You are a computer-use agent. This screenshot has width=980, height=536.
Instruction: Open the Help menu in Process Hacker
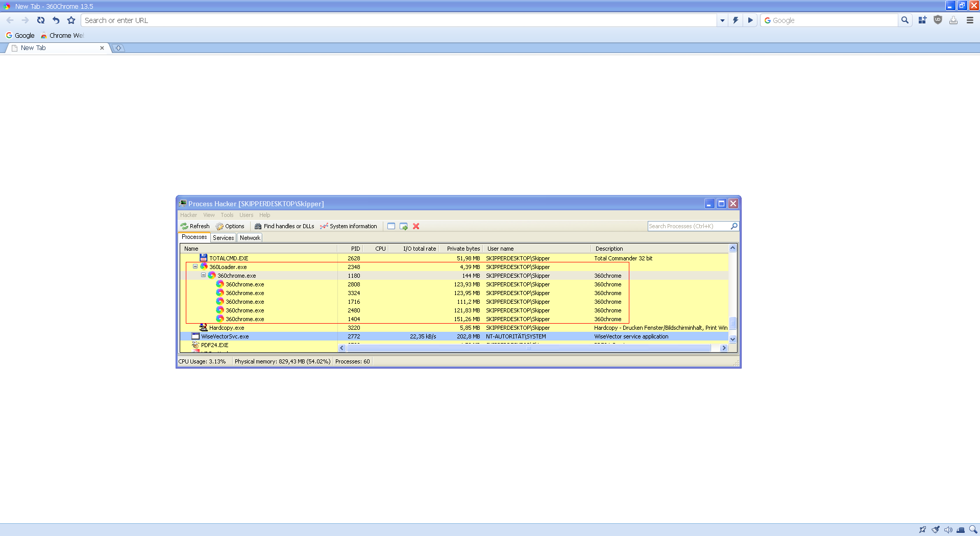click(x=264, y=215)
